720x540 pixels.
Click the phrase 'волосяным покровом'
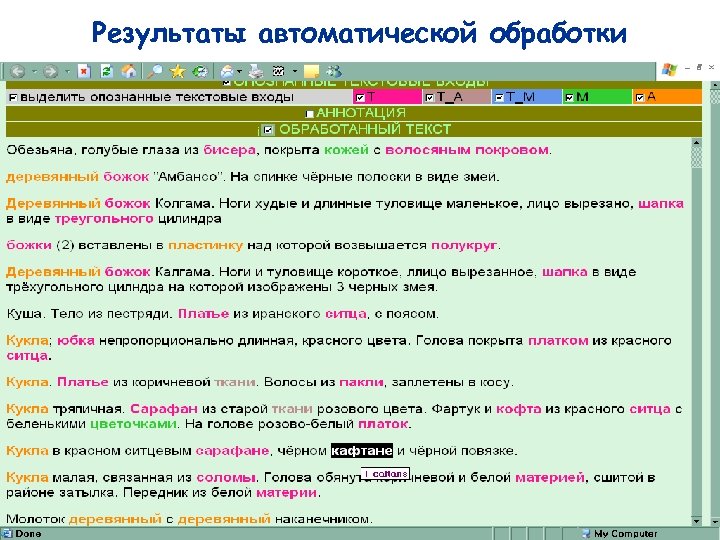click(467, 150)
